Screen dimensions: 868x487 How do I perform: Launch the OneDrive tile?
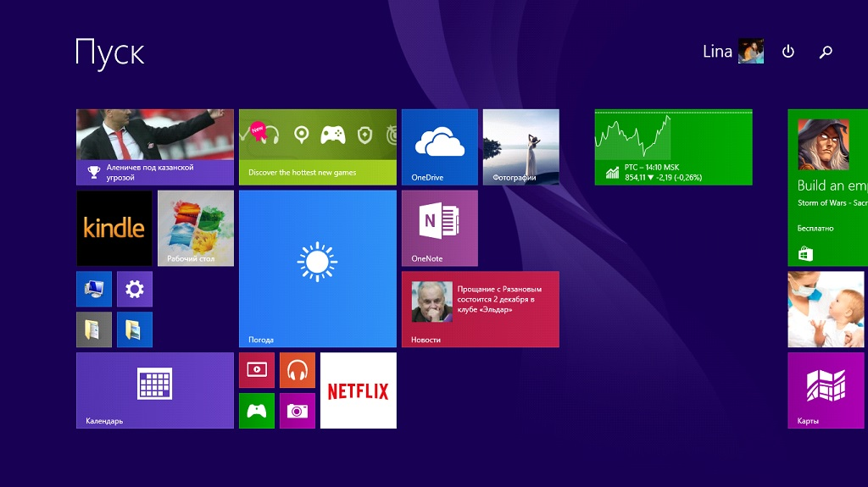tap(440, 147)
